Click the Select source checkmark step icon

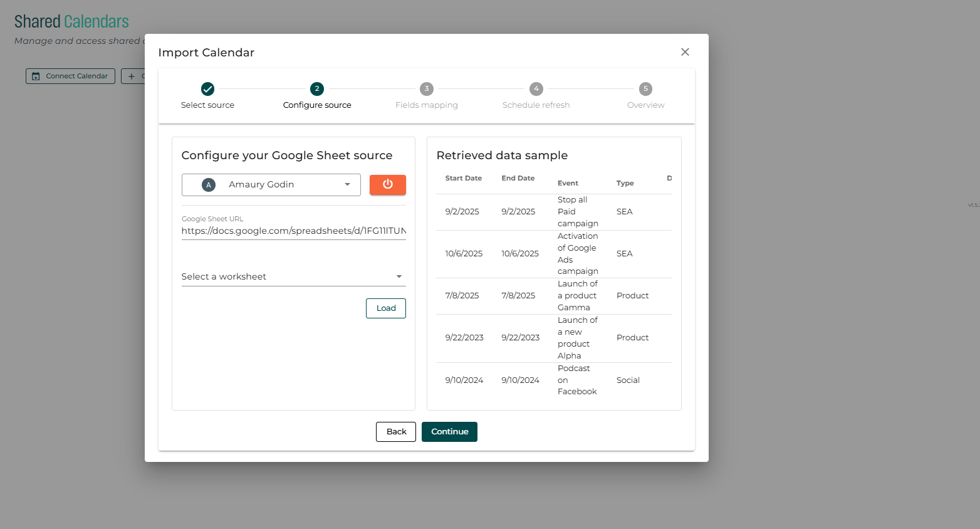point(207,89)
